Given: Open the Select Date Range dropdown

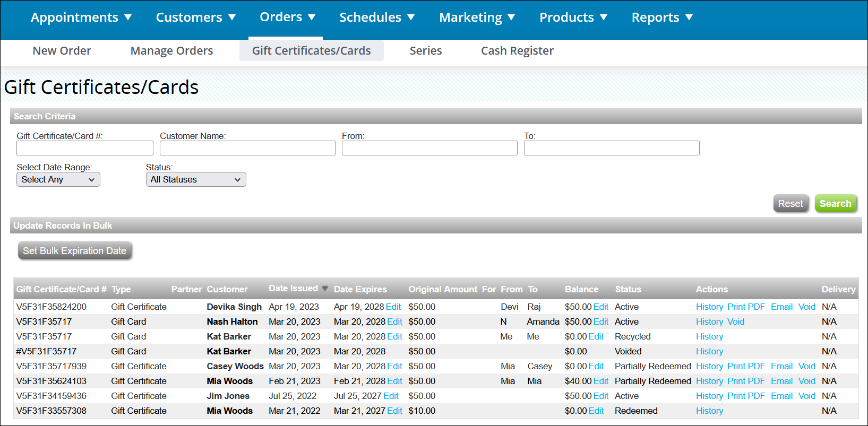Looking at the screenshot, I should coord(58,180).
